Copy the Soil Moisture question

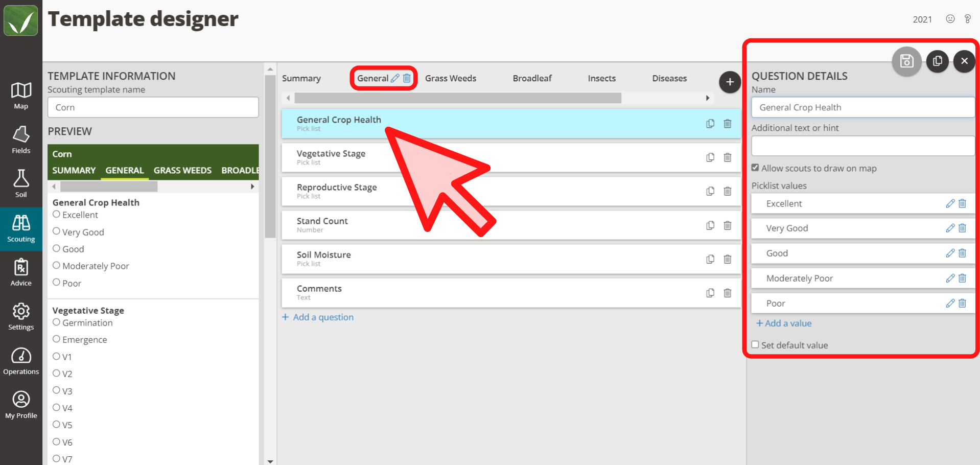710,259
